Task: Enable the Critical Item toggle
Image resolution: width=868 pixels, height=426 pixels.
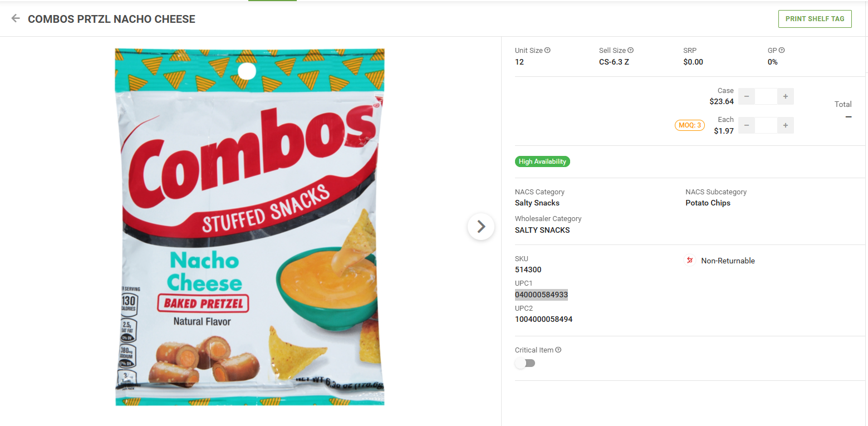Action: click(525, 363)
